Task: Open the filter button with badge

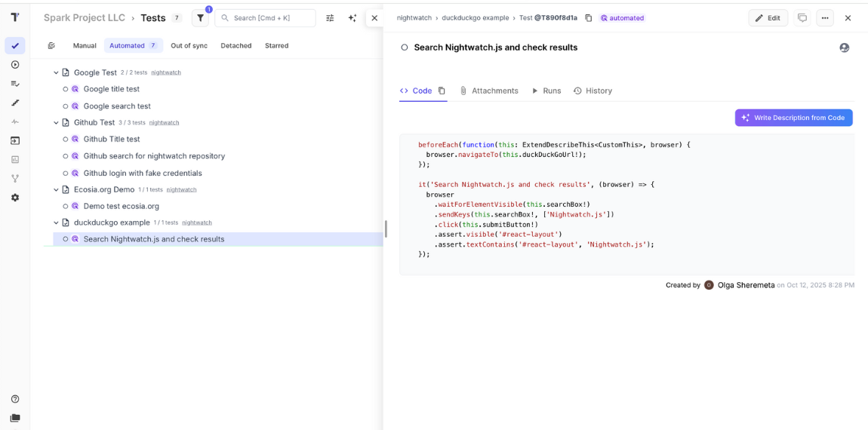Action: [x=201, y=18]
